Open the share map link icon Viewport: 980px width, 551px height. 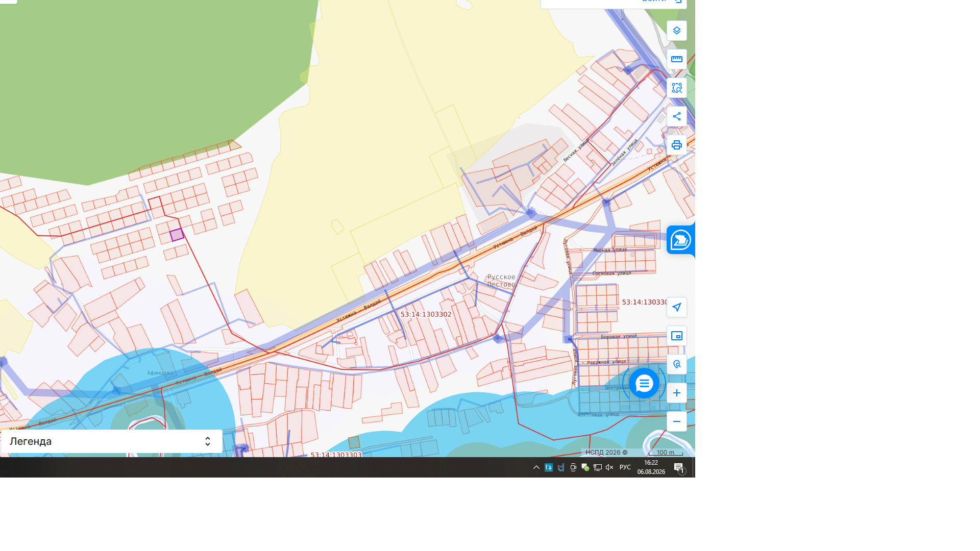(676, 116)
